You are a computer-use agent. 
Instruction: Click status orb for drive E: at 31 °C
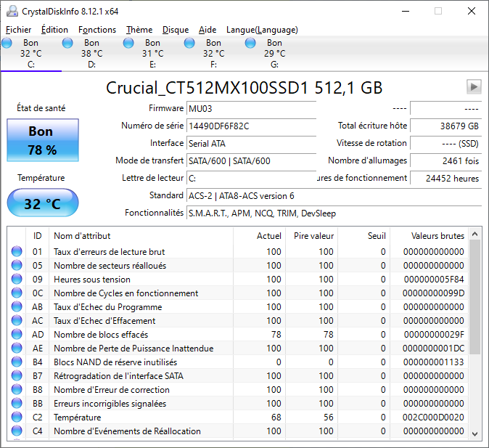[128, 43]
